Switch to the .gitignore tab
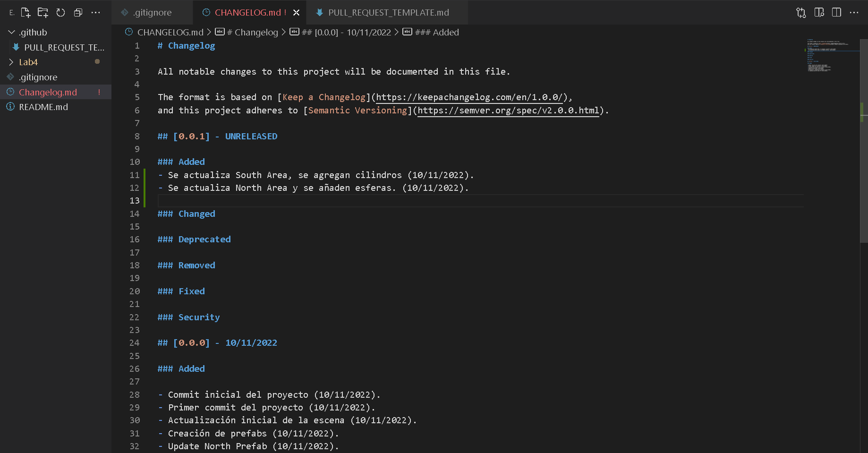Screen dimensions: 868x453 point(152,13)
